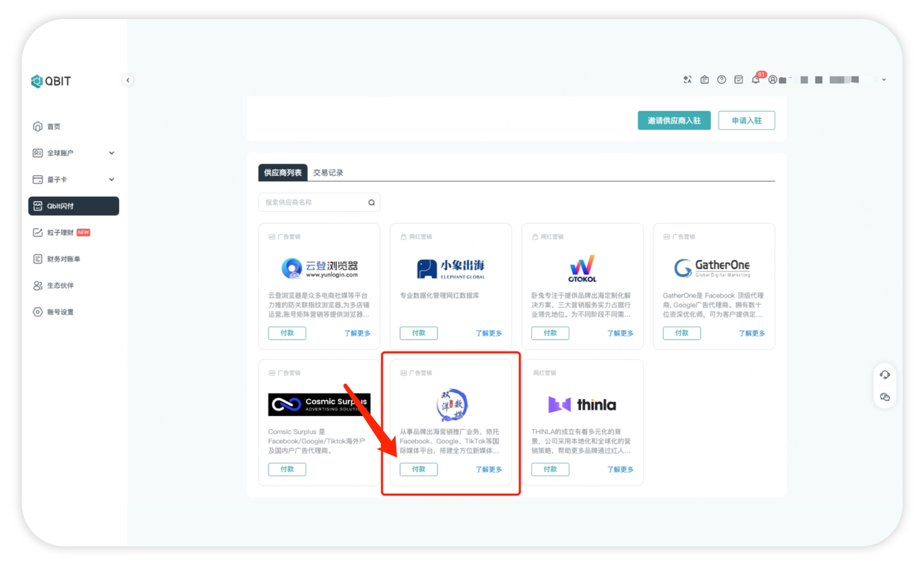Click the 首页 home icon
The height and width of the screenshot is (566, 924).
[37, 126]
